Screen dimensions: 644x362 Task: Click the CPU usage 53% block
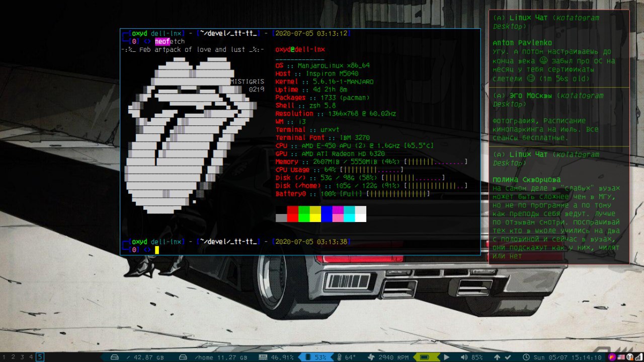pos(317,357)
